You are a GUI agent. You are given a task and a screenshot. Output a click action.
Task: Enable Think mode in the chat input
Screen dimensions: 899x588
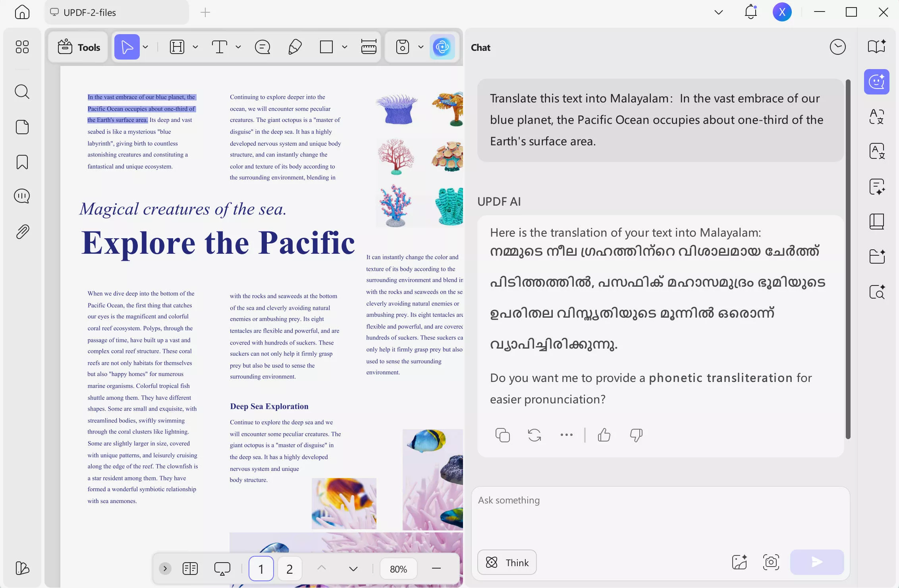click(507, 562)
